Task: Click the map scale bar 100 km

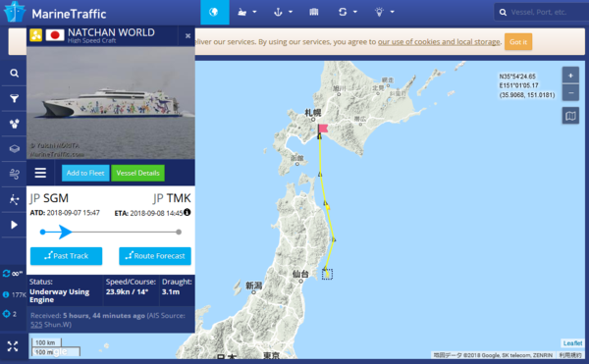Action: pos(46,342)
